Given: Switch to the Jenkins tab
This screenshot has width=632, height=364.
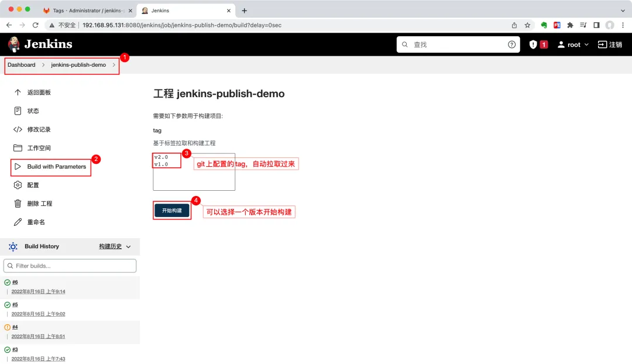Looking at the screenshot, I should coord(186,11).
